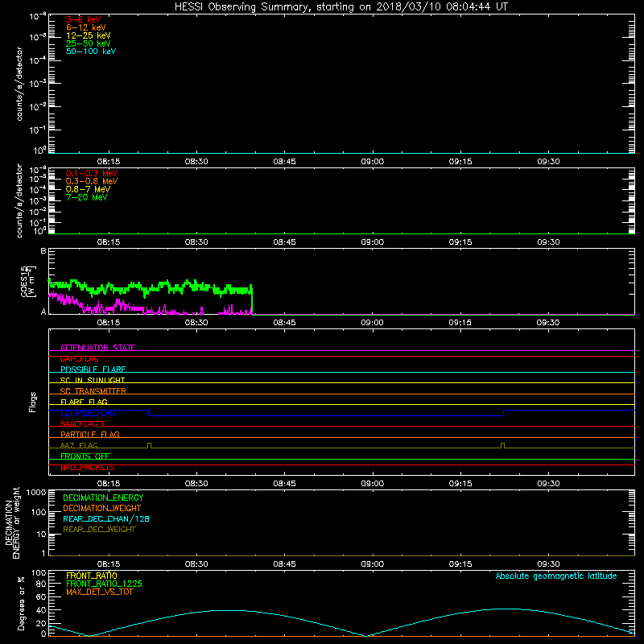Click the B level label on GOES15 axis
This screenshot has height=644, width=644.
click(43, 250)
